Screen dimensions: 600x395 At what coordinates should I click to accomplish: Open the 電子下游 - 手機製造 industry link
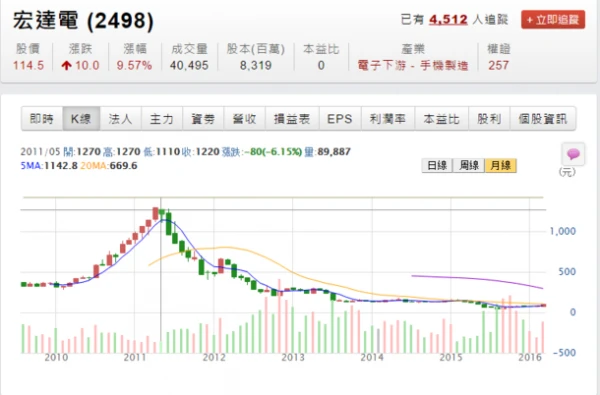413,65
